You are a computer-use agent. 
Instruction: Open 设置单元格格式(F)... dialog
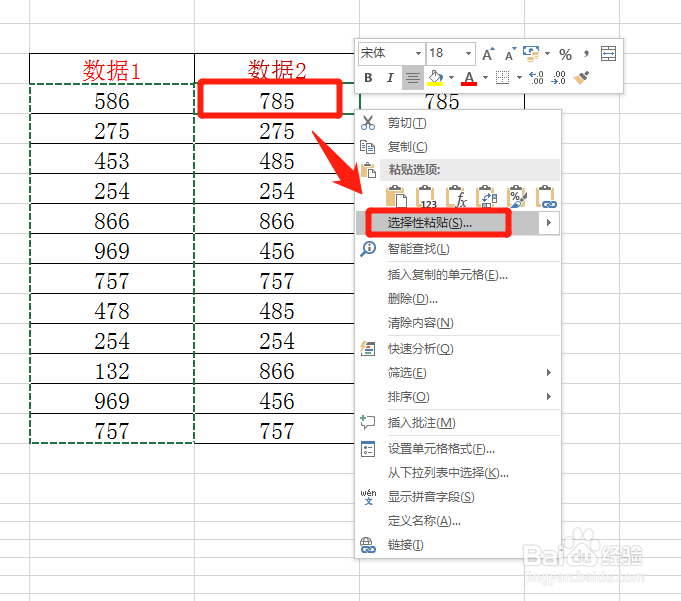point(458,449)
